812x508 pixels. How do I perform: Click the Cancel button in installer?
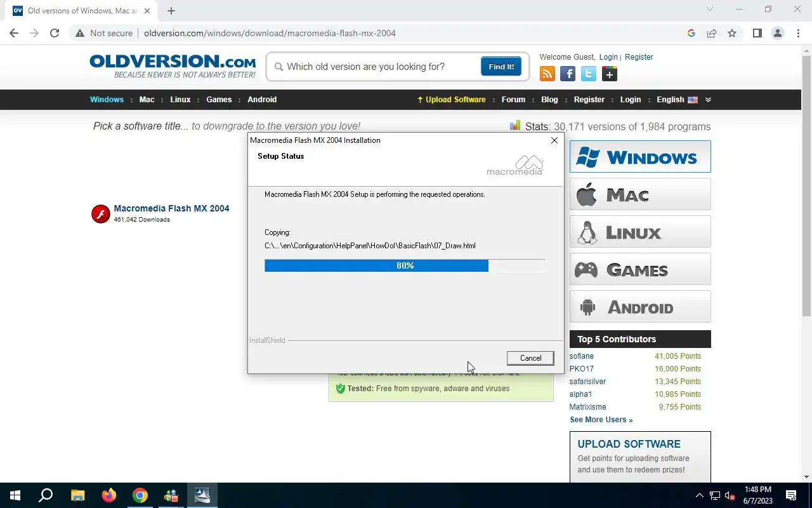click(530, 358)
